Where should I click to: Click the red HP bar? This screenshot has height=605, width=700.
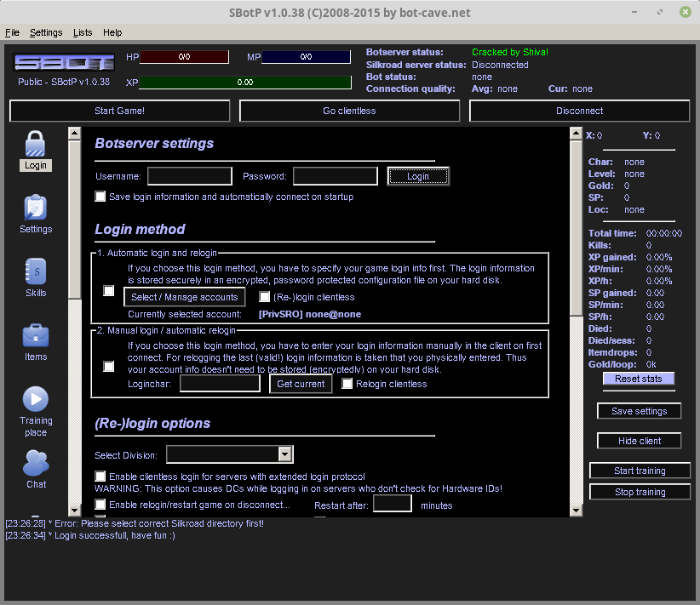pyautogui.click(x=185, y=57)
